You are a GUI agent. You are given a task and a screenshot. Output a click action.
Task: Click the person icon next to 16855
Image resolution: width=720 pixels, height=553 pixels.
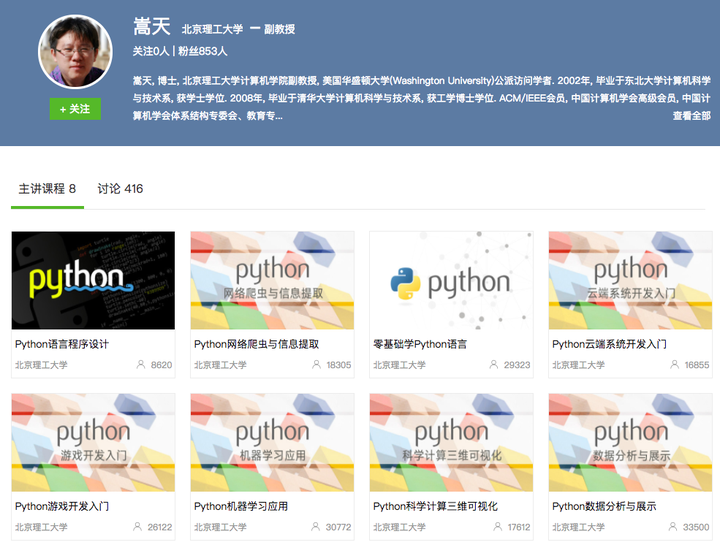click(x=675, y=364)
